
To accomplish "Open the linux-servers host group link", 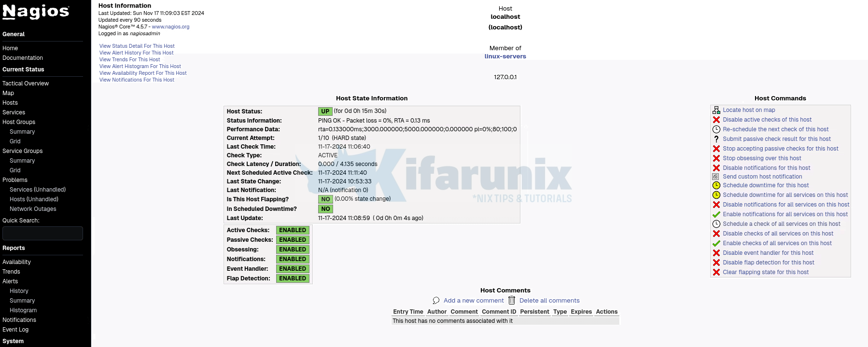I will (x=505, y=56).
